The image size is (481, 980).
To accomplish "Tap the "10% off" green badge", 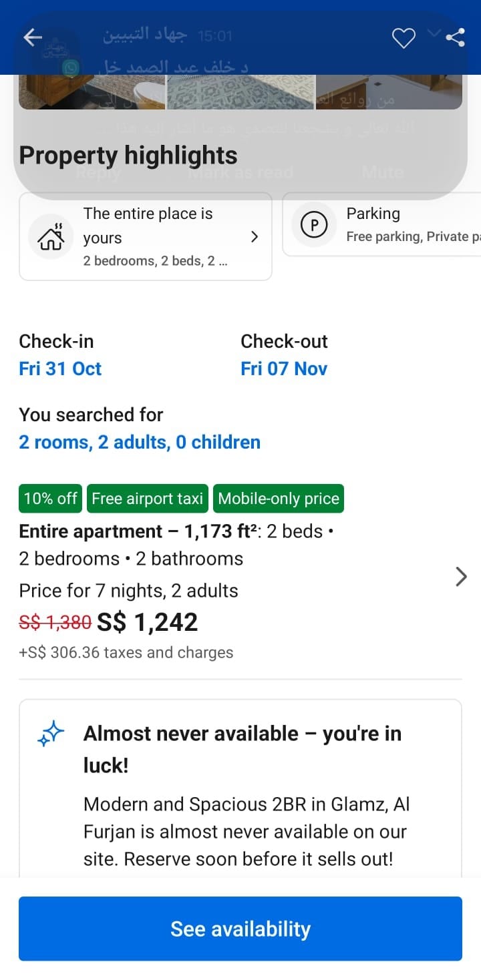I will point(51,499).
